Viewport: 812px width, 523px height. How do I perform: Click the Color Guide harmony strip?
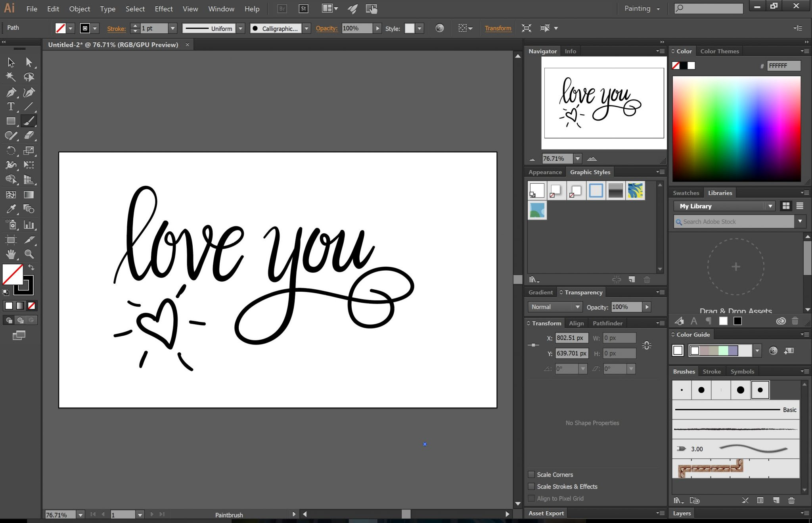tap(720, 350)
